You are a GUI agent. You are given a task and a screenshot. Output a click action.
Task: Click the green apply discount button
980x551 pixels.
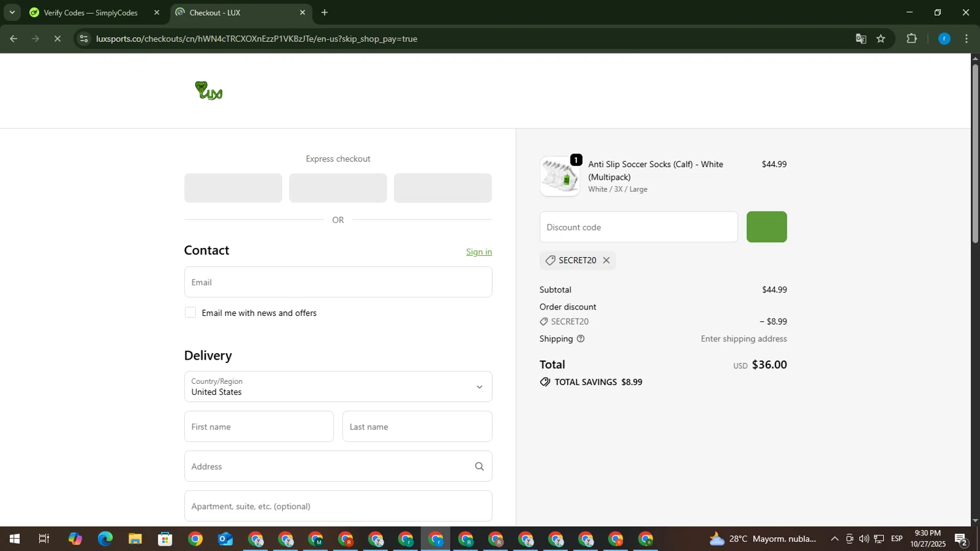pyautogui.click(x=766, y=227)
